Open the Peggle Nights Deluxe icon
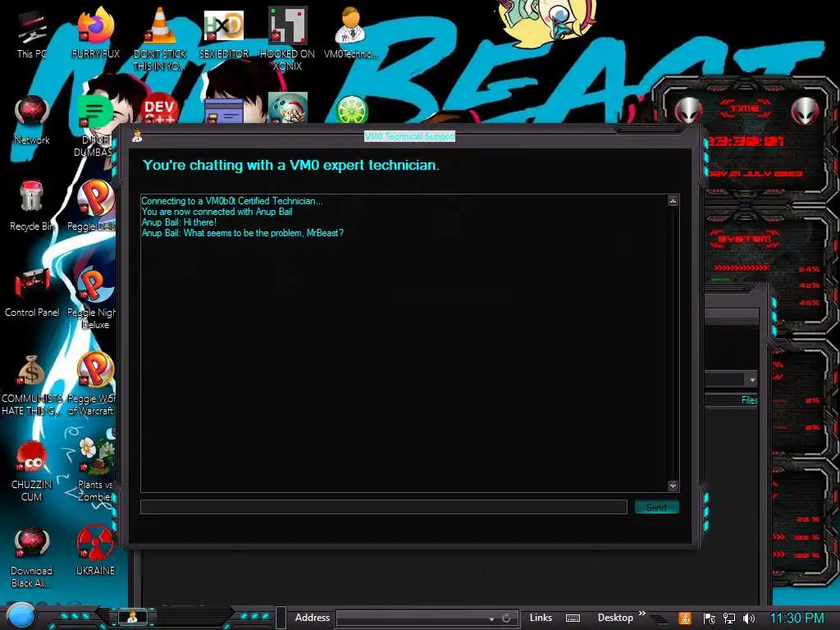 [95, 298]
